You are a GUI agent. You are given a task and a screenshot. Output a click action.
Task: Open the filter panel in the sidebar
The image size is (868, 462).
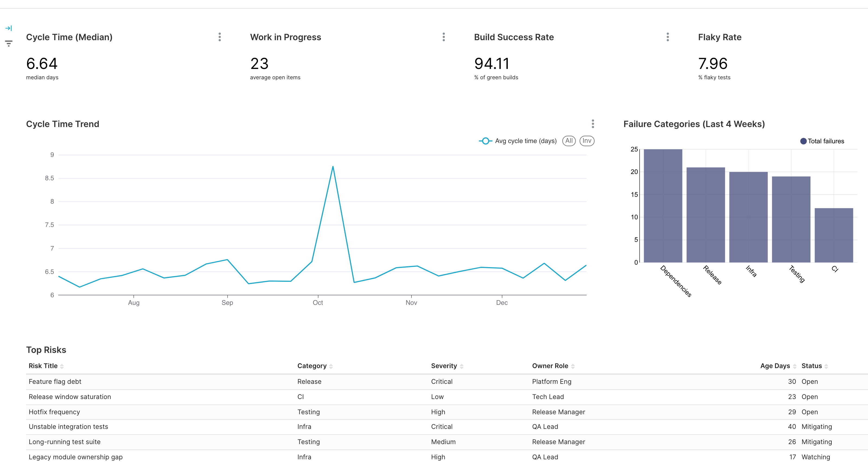(x=8, y=43)
